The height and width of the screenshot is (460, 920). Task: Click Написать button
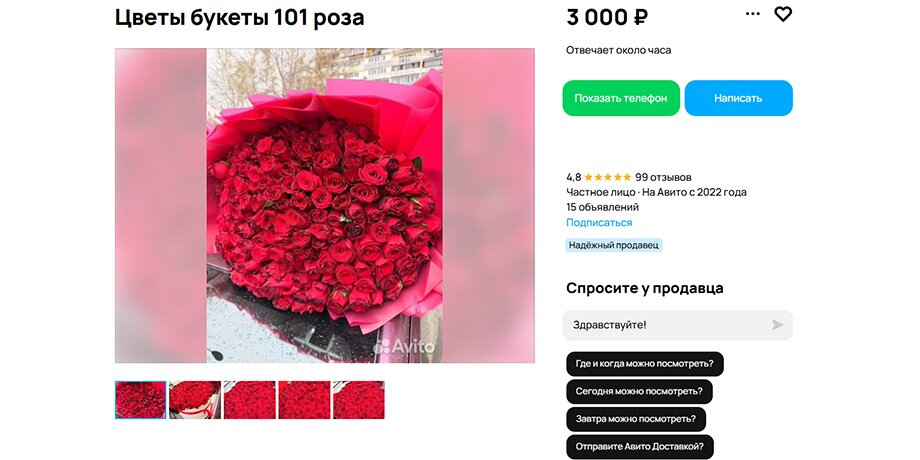tap(738, 98)
